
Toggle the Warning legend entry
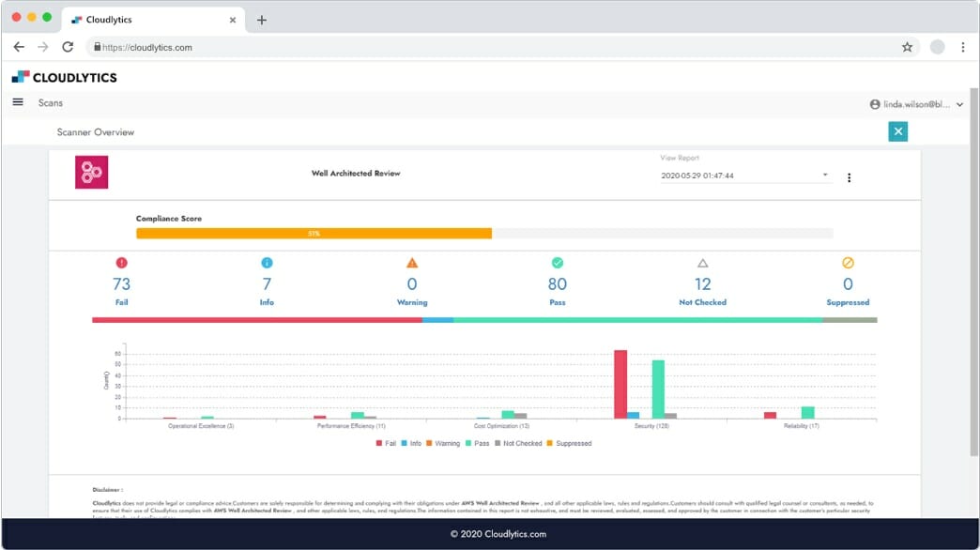click(x=443, y=443)
